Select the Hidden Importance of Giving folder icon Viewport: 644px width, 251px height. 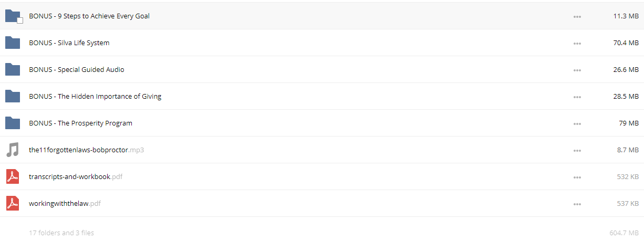coord(13,96)
